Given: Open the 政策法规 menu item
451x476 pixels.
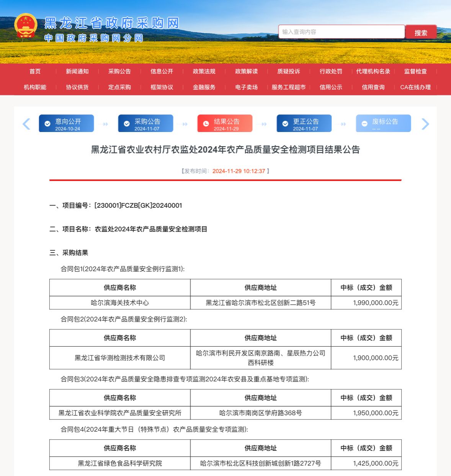Looking at the screenshot, I should point(204,72).
